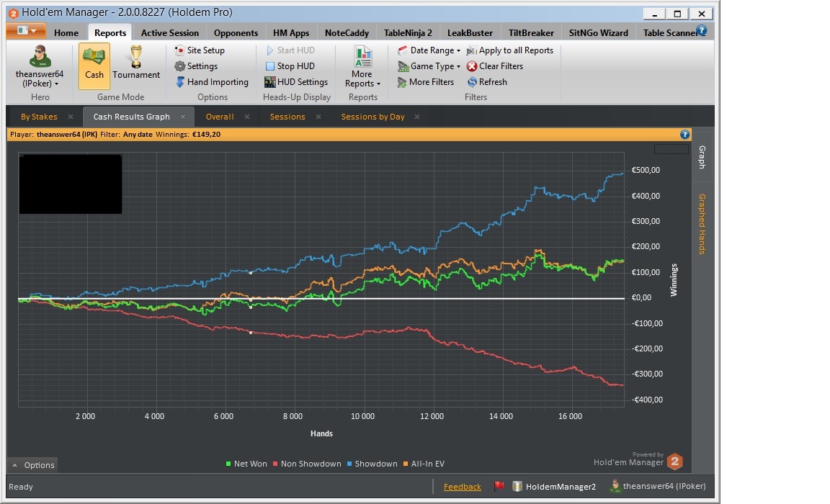Toggle the All-In EV legend series
The height and width of the screenshot is (504, 830).
[x=424, y=464]
